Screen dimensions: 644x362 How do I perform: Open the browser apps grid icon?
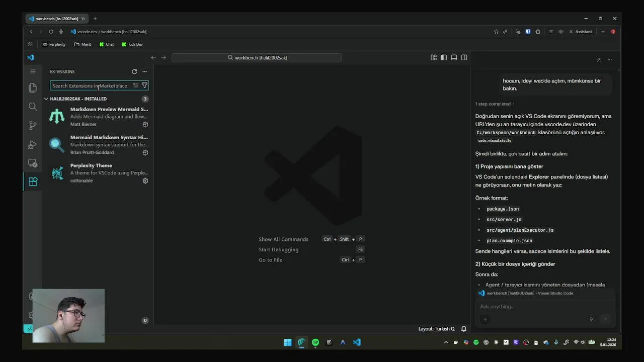[x=30, y=44]
